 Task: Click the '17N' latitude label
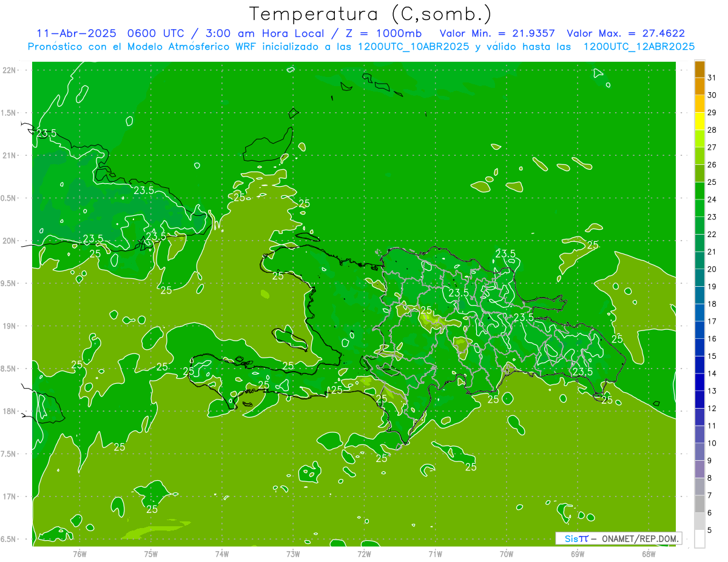point(10,497)
